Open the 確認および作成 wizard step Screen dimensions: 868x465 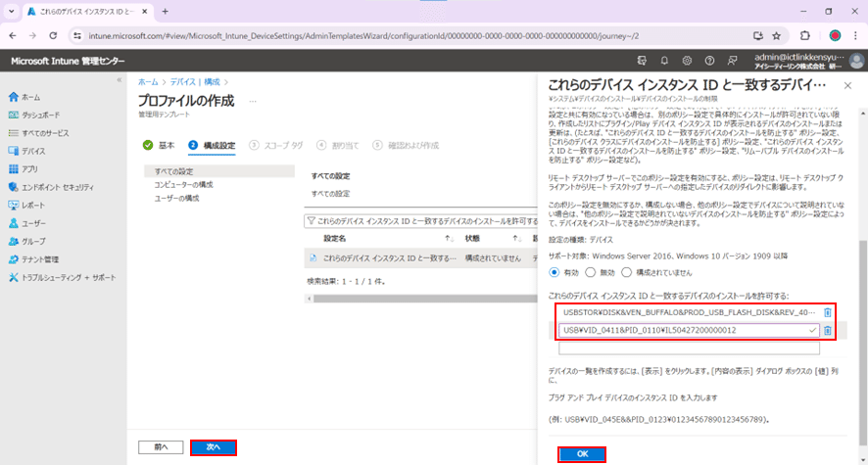[x=406, y=146]
